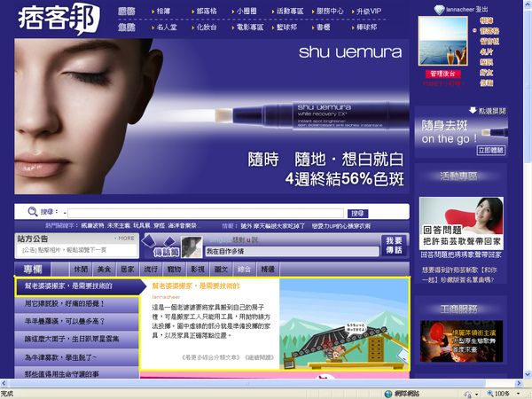Select the 用它練屁股 article row

point(76,304)
